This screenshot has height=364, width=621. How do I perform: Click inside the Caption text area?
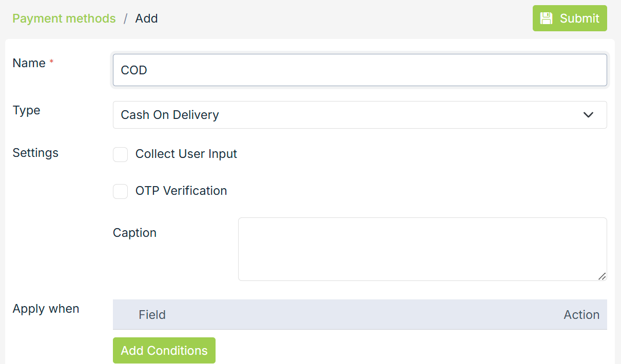click(x=421, y=249)
